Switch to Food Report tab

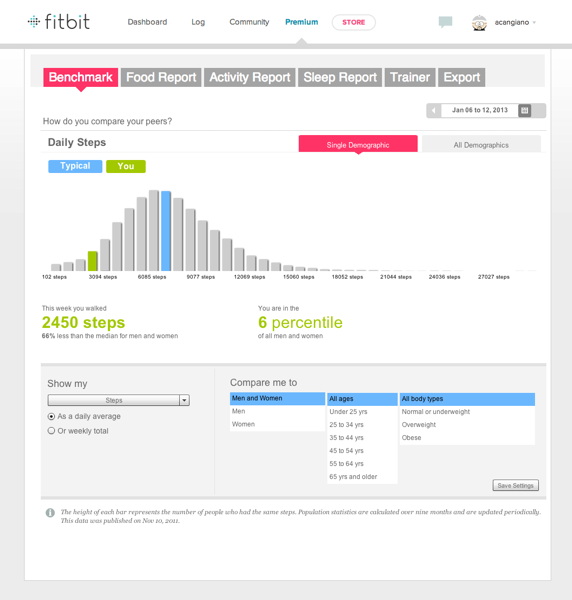tap(161, 77)
